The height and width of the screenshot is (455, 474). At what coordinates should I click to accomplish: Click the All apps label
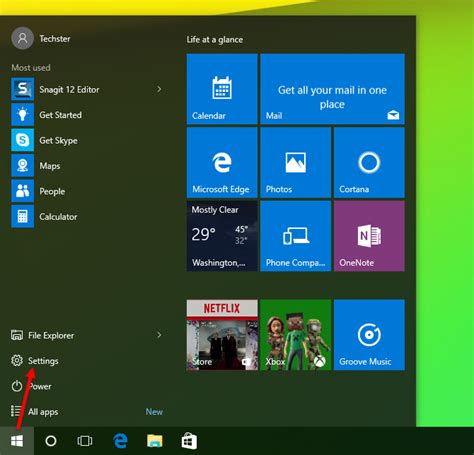coord(43,412)
